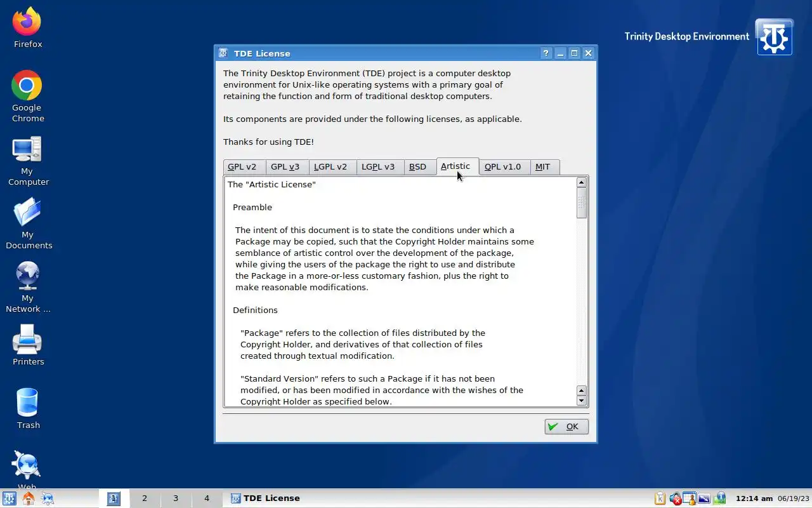Click the context help question mark button
The width and height of the screenshot is (812, 508).
[546, 53]
